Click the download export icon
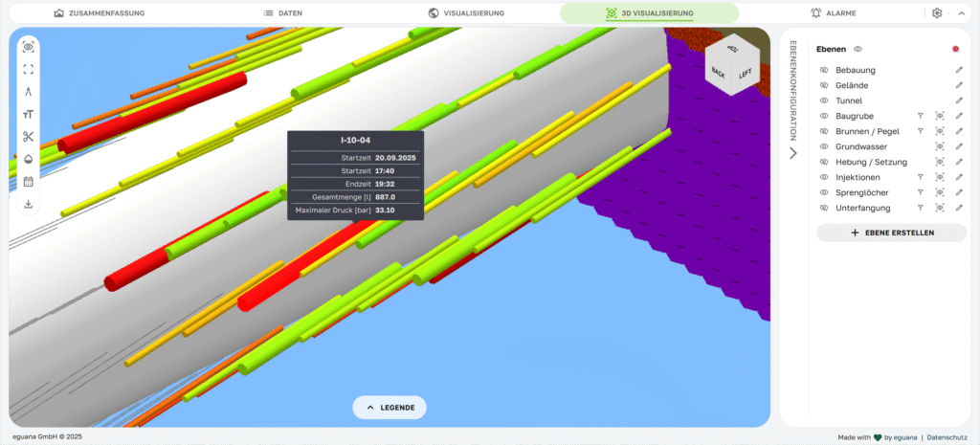 point(28,204)
